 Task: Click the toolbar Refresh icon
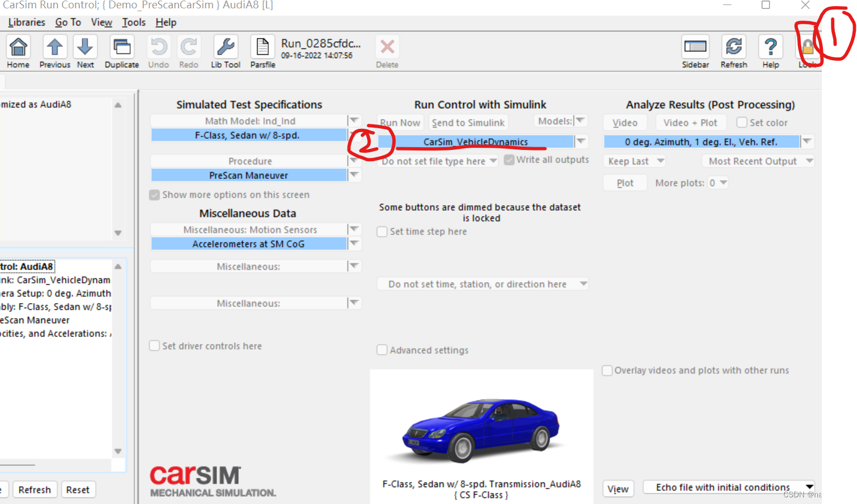[x=734, y=47]
